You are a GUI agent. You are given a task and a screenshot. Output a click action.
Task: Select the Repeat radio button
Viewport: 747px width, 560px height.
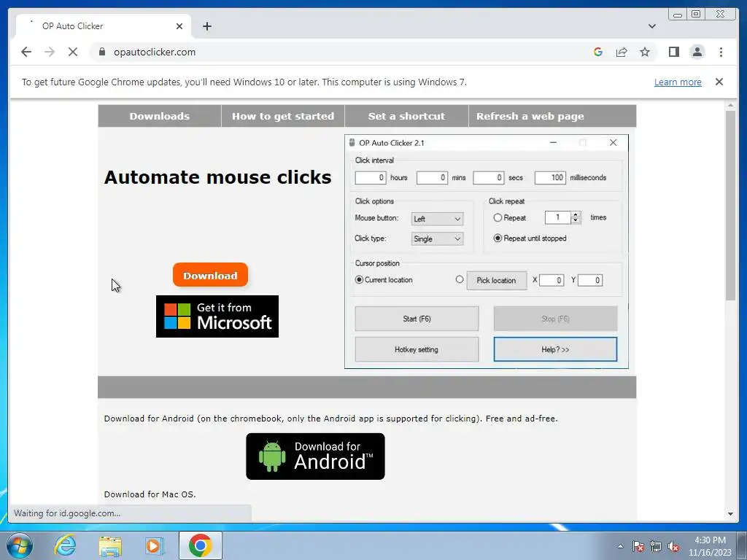click(498, 217)
